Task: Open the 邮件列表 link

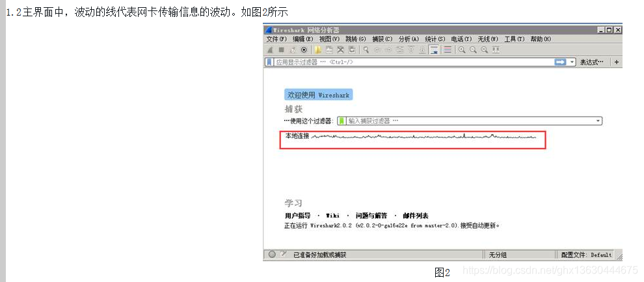Action: click(x=416, y=216)
